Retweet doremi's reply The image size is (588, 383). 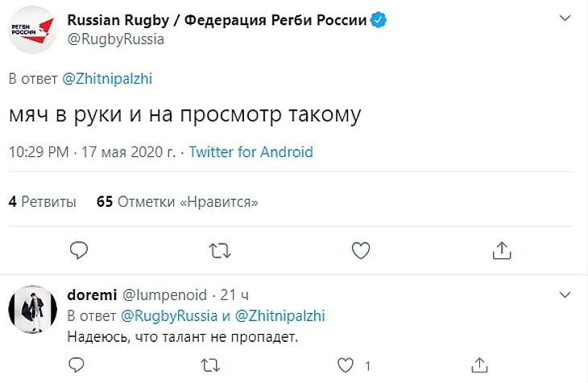point(211,366)
